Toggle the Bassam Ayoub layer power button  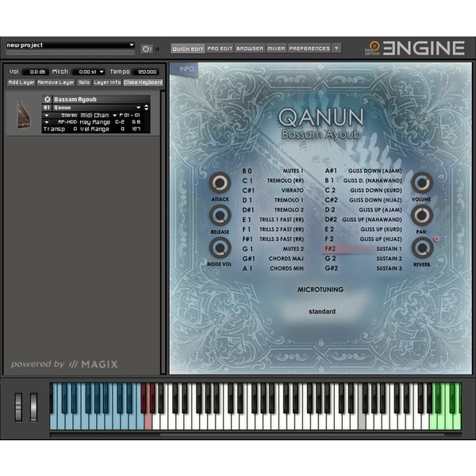[48, 99]
